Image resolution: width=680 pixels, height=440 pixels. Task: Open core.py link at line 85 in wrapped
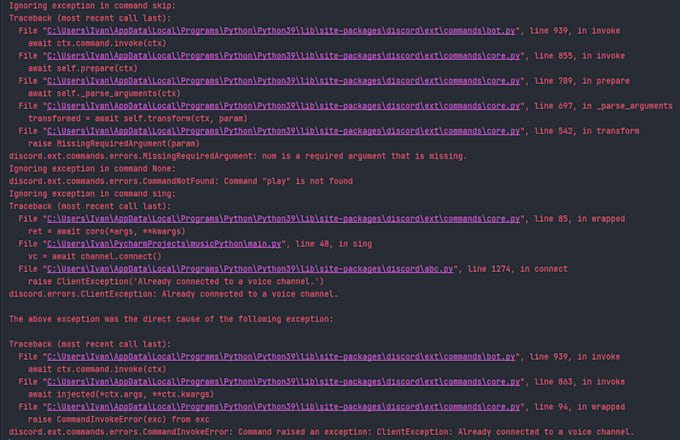pos(283,219)
